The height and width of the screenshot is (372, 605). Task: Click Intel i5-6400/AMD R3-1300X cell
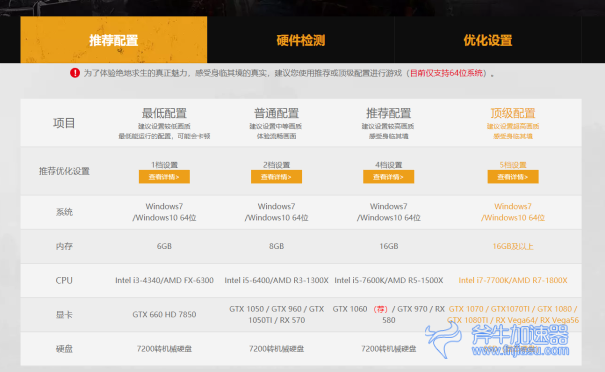point(276,281)
